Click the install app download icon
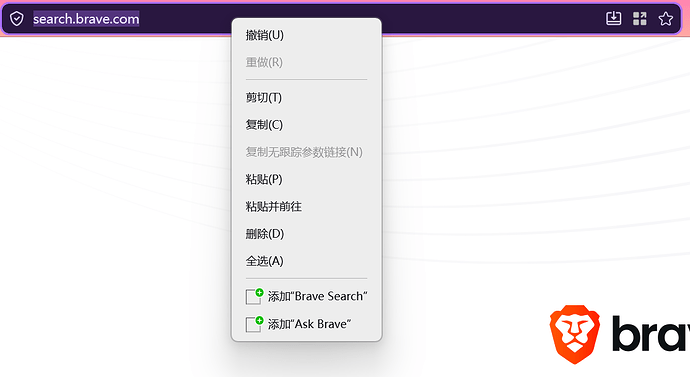 [613, 18]
